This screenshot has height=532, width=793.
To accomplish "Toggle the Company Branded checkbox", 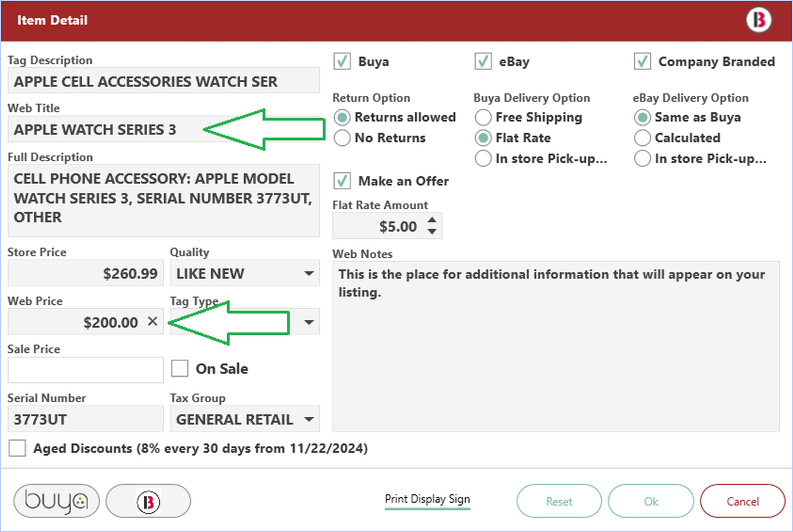I will tap(642, 61).
